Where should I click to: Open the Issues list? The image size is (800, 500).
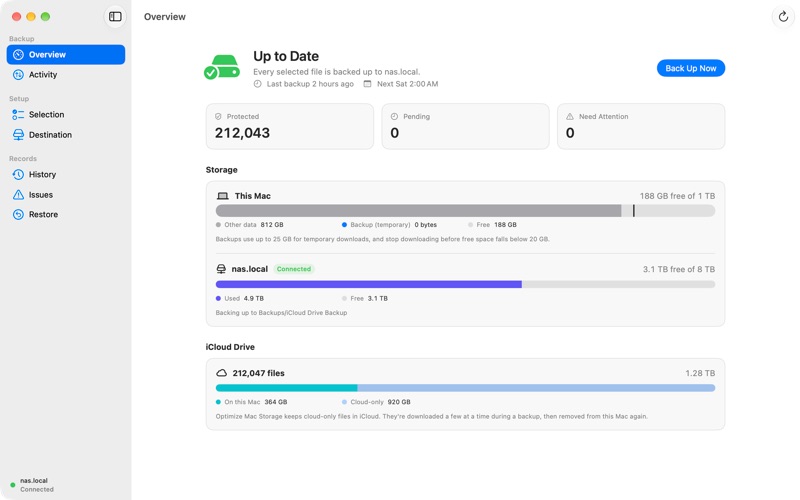(x=66, y=195)
